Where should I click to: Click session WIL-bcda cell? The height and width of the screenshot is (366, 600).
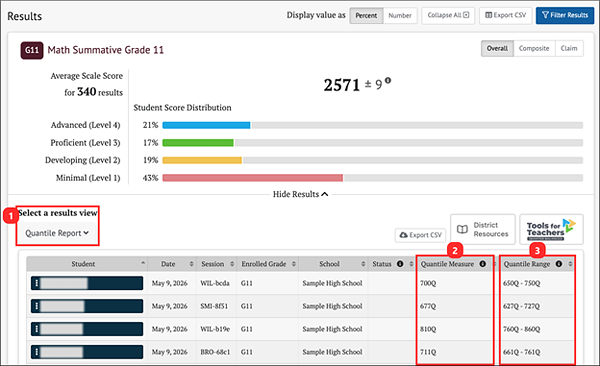click(x=215, y=283)
